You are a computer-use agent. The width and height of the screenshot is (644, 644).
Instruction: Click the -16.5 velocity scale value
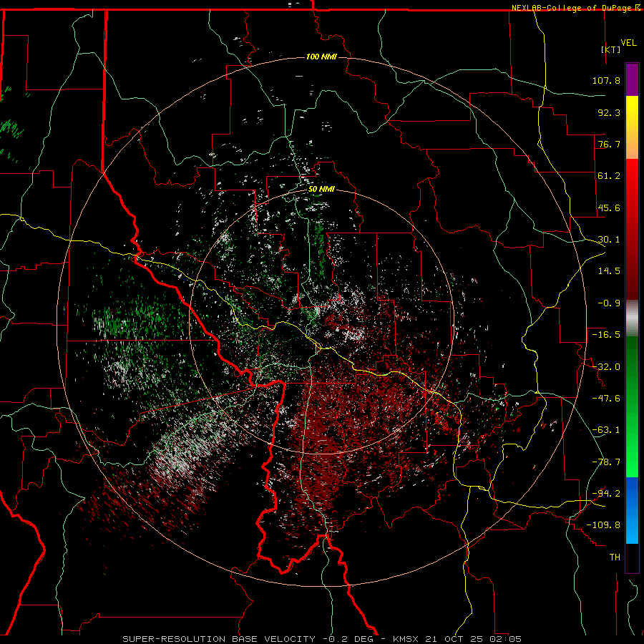pyautogui.click(x=606, y=335)
